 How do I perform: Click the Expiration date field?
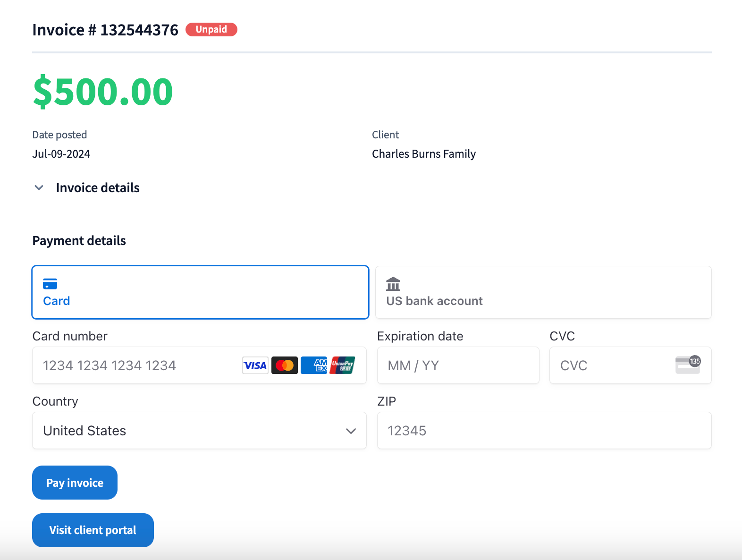[458, 365]
